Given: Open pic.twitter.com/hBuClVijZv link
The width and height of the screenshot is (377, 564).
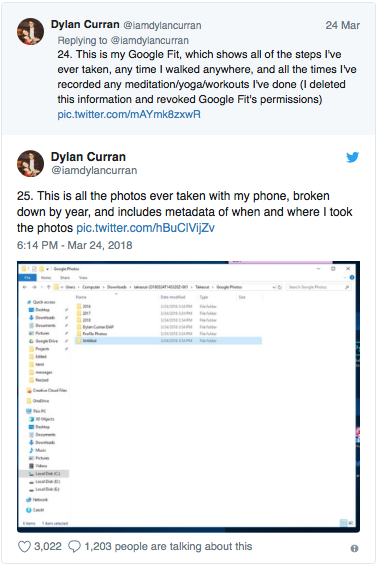Looking at the screenshot, I should (145, 228).
